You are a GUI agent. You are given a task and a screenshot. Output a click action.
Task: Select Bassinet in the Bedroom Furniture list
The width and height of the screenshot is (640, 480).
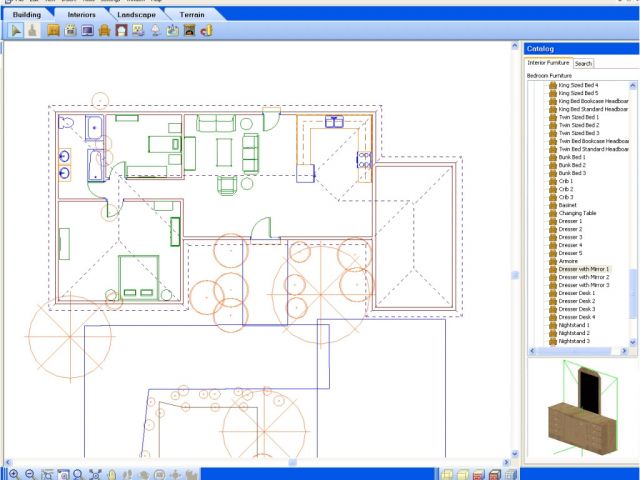568,205
